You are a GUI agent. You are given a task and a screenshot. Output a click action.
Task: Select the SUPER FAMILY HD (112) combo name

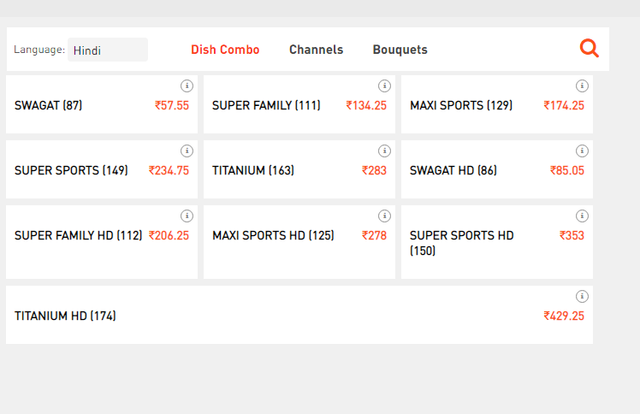click(x=78, y=235)
